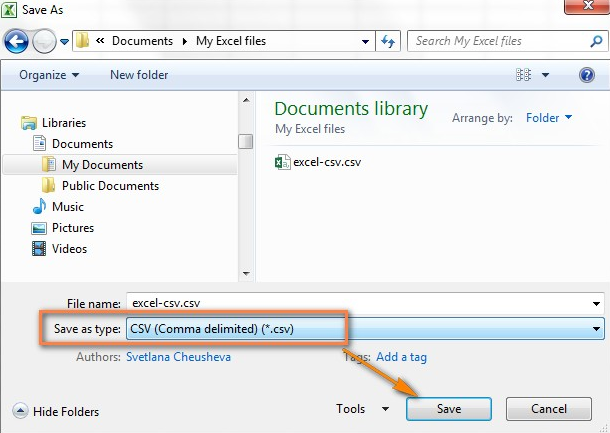This screenshot has height=433, width=610.
Task: Select My Documents folder
Action: pyautogui.click(x=102, y=165)
